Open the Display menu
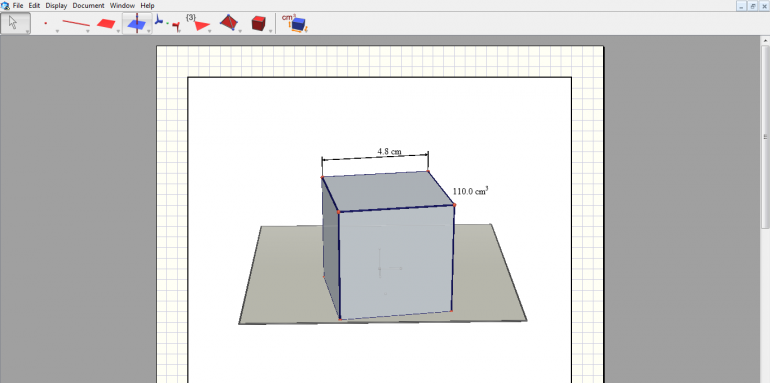 point(56,5)
